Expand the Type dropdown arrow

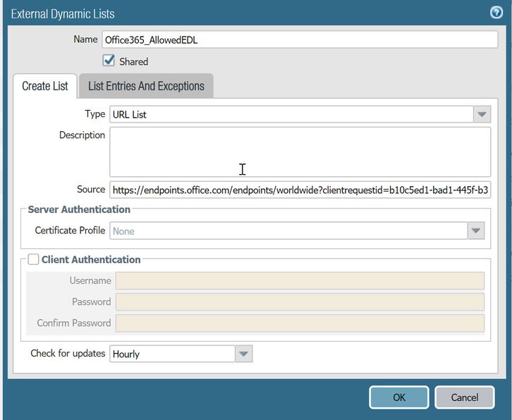tap(482, 114)
